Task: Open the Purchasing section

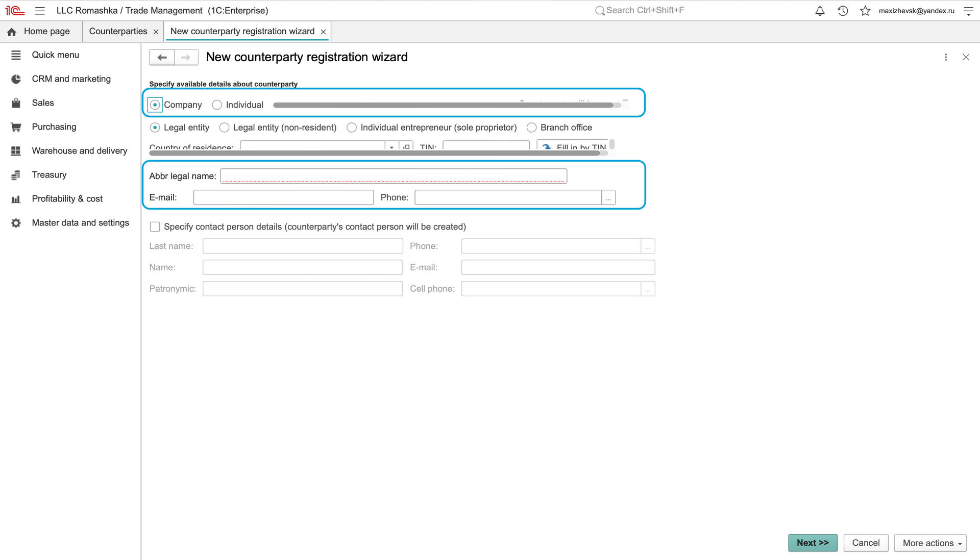Action: tap(54, 127)
